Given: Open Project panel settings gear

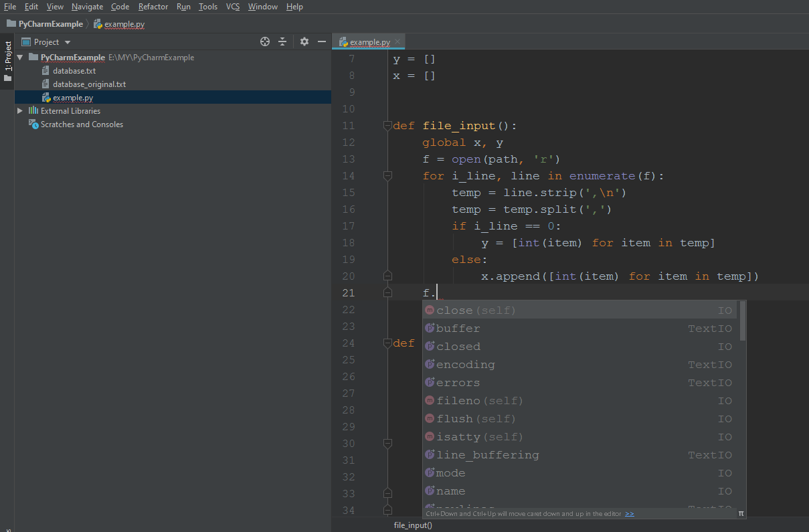Looking at the screenshot, I should (x=304, y=41).
